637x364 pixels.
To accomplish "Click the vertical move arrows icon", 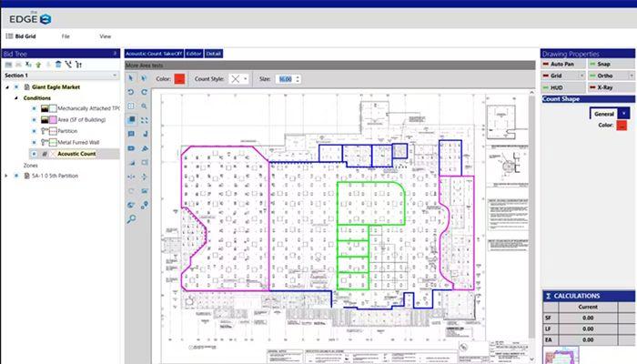I will tap(144, 177).
